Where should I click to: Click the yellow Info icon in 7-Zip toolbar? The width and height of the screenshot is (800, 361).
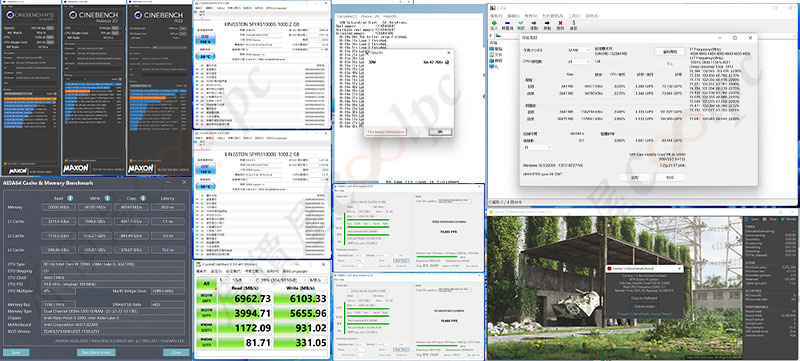click(x=573, y=22)
